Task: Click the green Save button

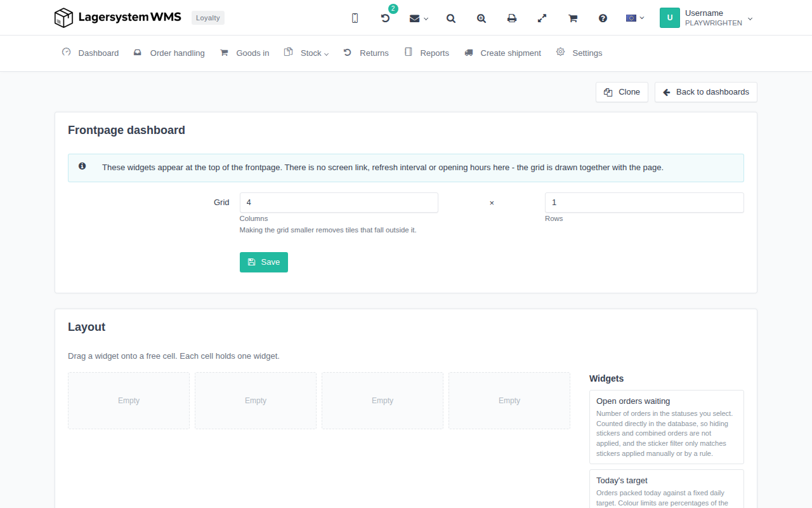Action: tap(264, 262)
